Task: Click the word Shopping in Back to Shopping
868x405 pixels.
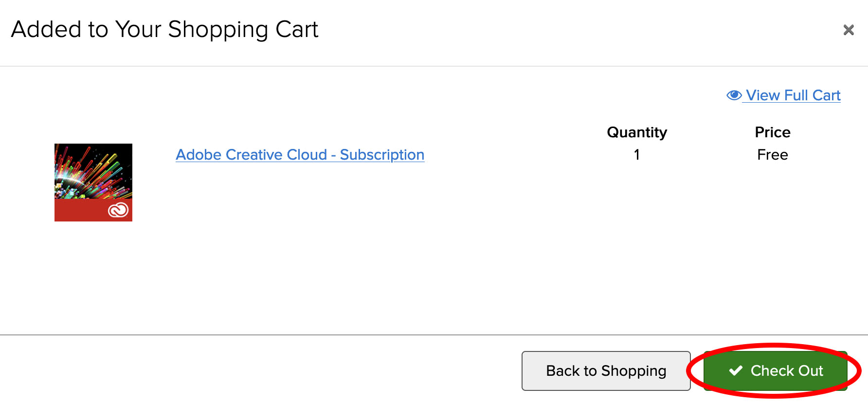Action: [633, 371]
